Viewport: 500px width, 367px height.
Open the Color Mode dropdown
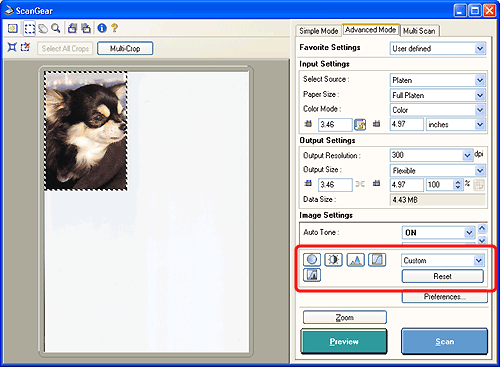pos(438,110)
